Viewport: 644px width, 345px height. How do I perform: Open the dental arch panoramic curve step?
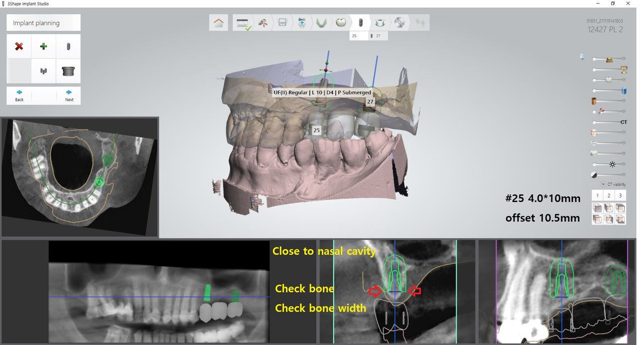(x=320, y=23)
